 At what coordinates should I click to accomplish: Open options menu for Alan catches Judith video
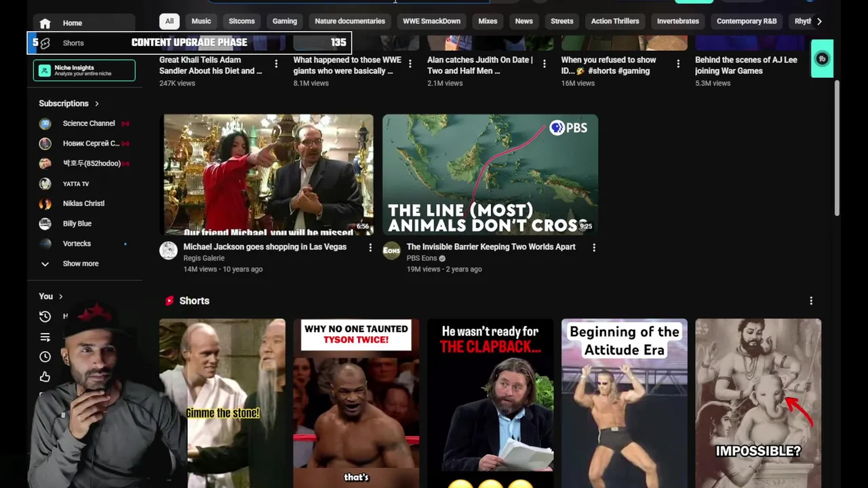click(544, 64)
